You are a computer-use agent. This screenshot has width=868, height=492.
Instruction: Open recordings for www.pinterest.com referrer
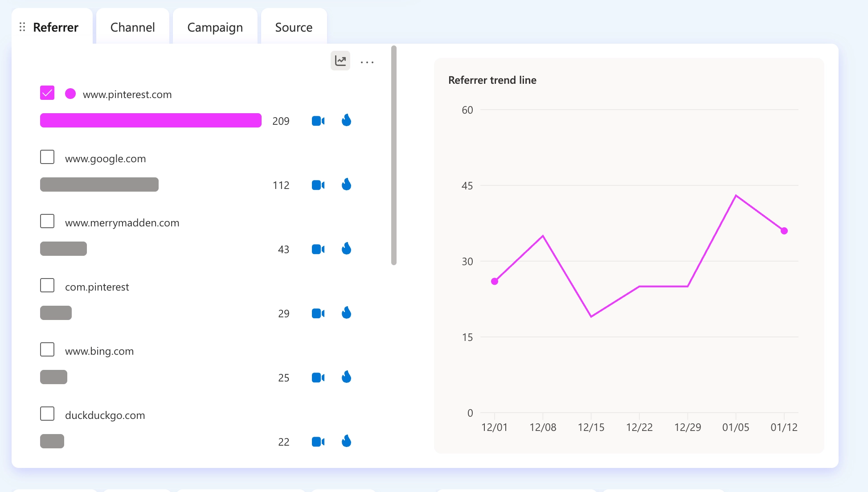318,121
